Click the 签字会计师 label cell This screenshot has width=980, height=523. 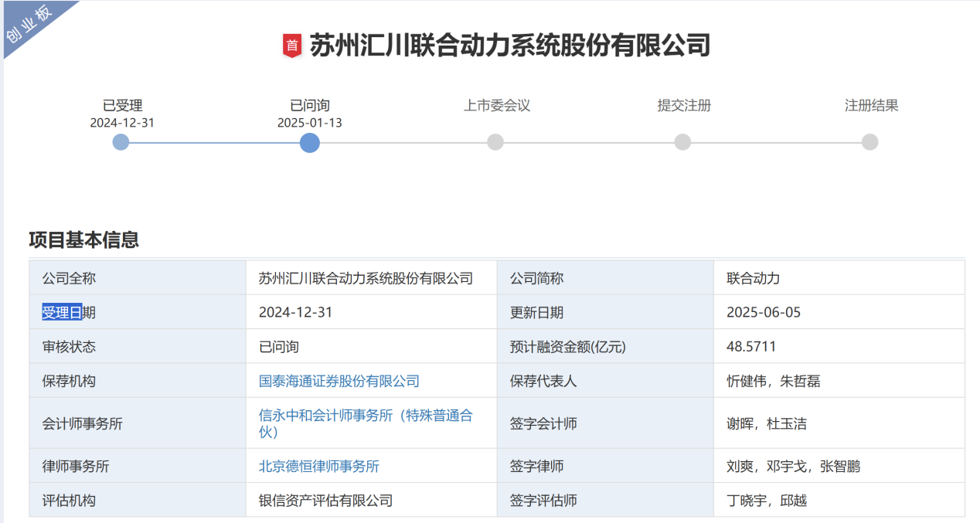[605, 423]
